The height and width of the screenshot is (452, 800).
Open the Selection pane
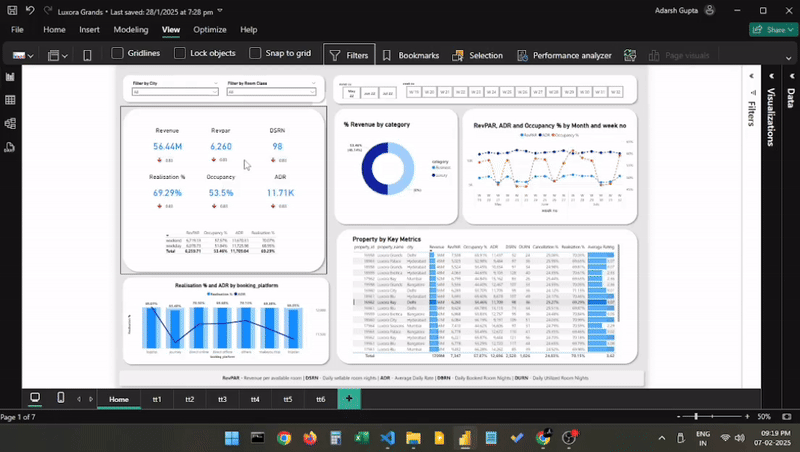point(478,55)
